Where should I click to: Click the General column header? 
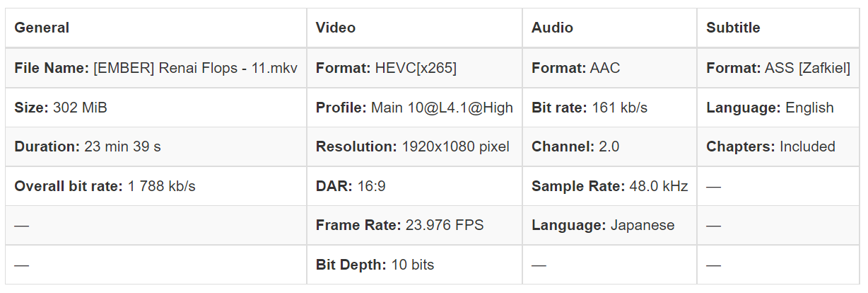tap(42, 28)
